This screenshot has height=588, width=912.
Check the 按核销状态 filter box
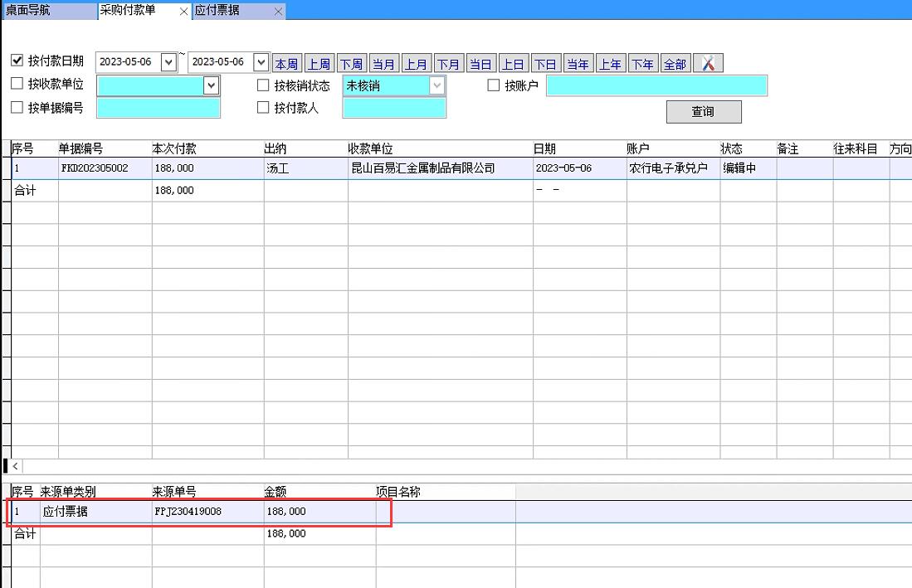(x=263, y=85)
